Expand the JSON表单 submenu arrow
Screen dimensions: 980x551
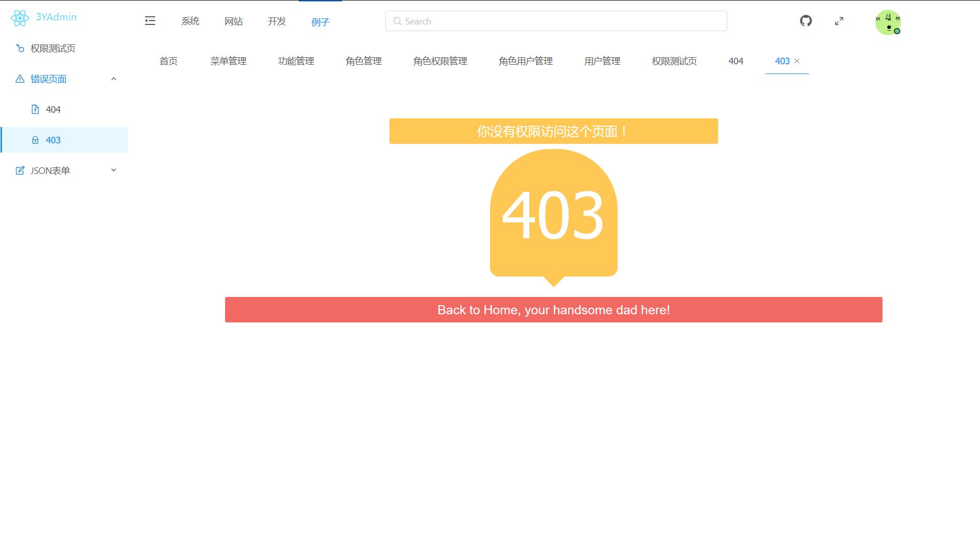click(x=114, y=170)
